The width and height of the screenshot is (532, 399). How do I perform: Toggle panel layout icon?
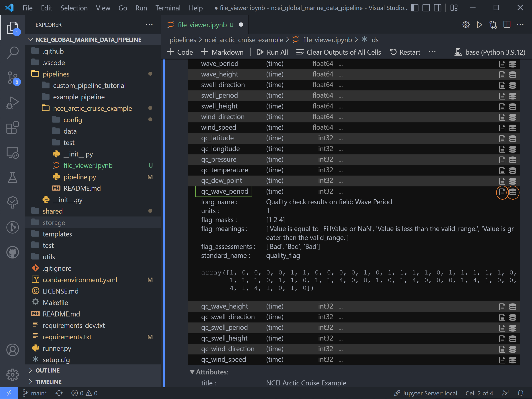[426, 8]
